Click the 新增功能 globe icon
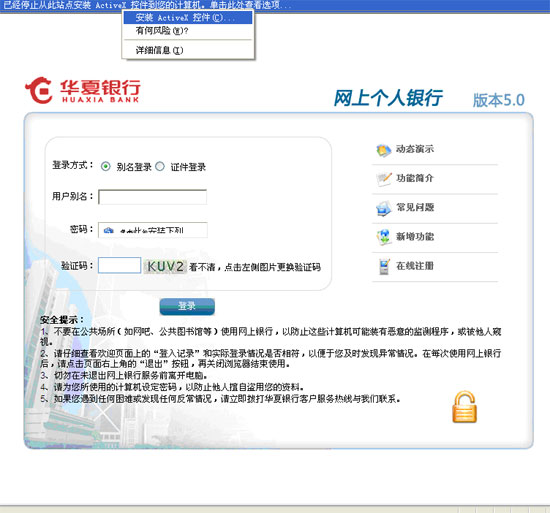Image resolution: width=550 pixels, height=513 pixels. coord(383,237)
